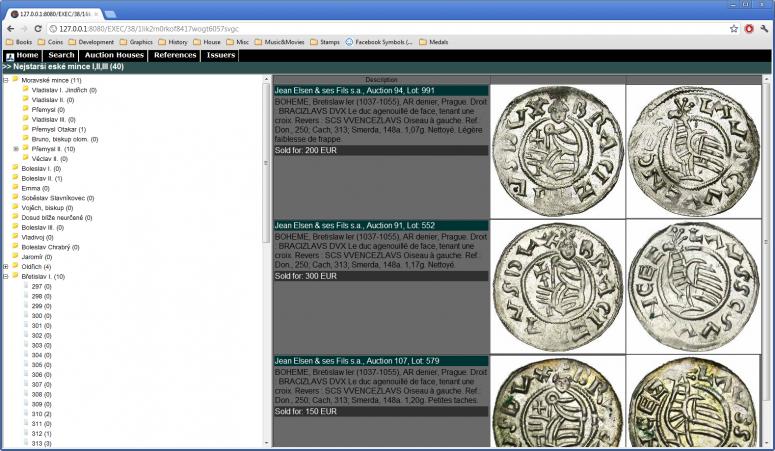Click 'Sold for: 300 EUR' text
The image size is (775, 451).
pos(305,276)
